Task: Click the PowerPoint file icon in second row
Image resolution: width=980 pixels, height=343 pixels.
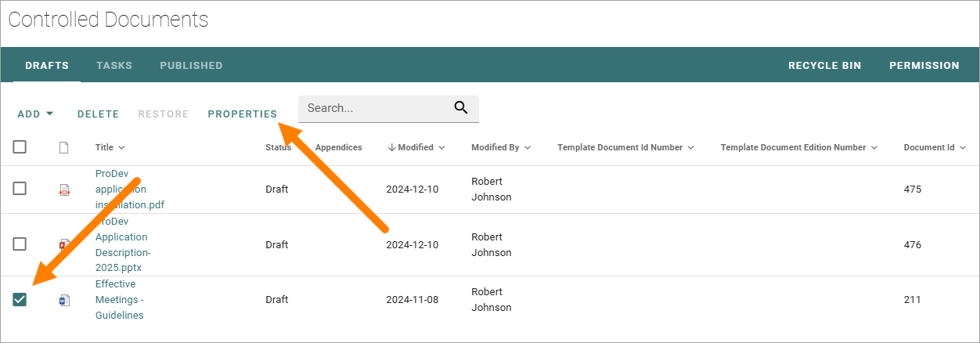Action: coord(65,244)
